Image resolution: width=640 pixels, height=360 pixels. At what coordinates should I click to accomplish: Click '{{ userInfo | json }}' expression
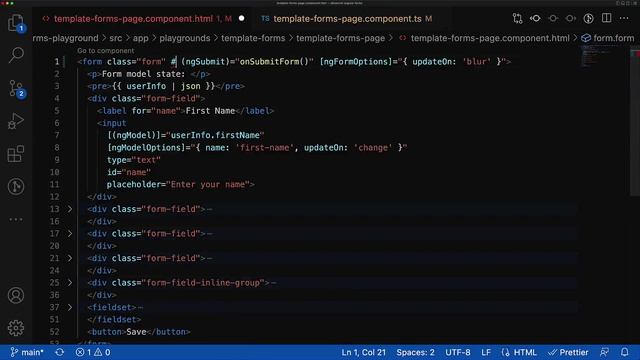click(163, 86)
